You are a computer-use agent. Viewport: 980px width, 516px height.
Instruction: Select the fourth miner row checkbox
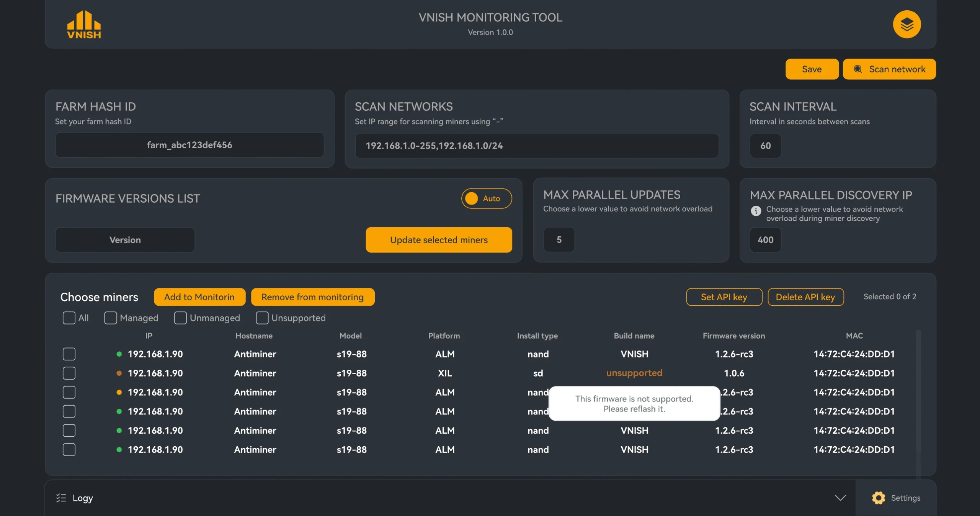pos(69,411)
